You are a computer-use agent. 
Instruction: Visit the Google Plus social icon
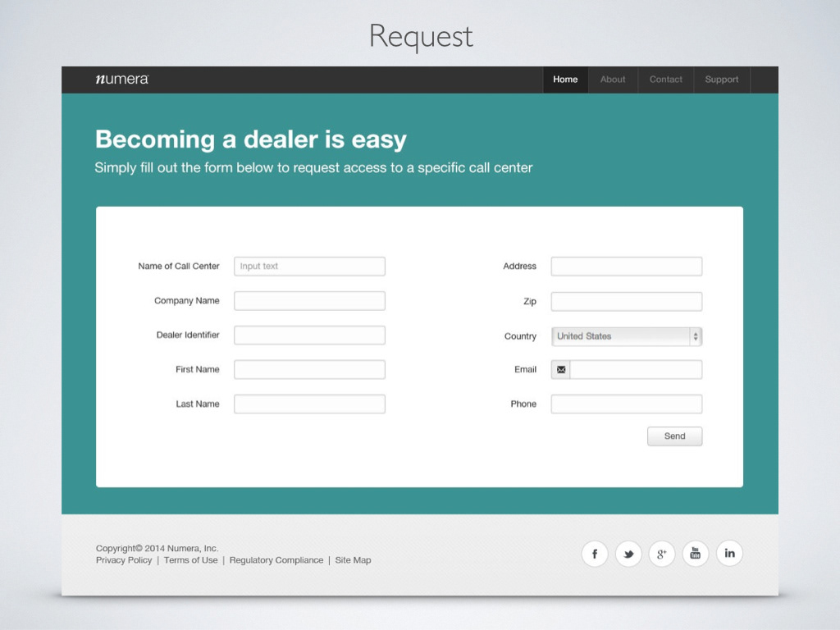(x=662, y=554)
